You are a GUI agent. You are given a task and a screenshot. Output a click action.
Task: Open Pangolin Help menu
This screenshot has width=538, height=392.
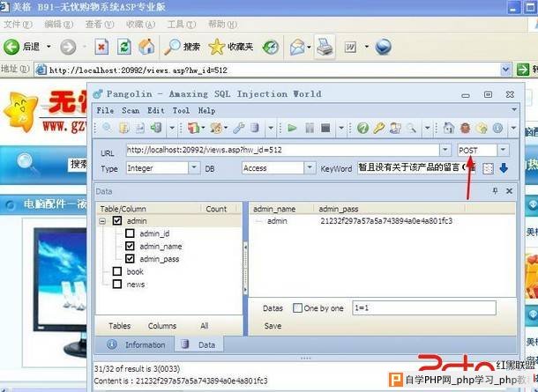tap(206, 110)
